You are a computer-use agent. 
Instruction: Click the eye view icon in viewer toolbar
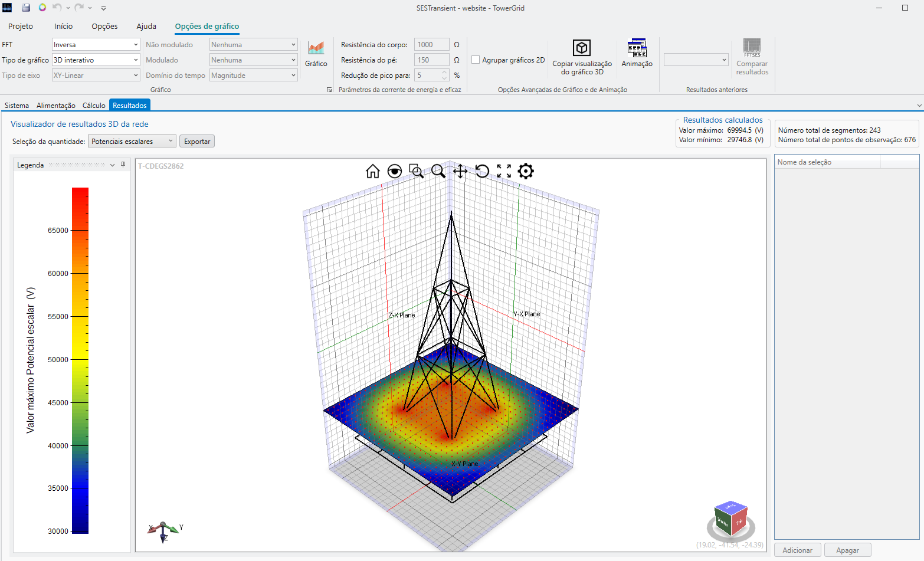[x=394, y=171]
